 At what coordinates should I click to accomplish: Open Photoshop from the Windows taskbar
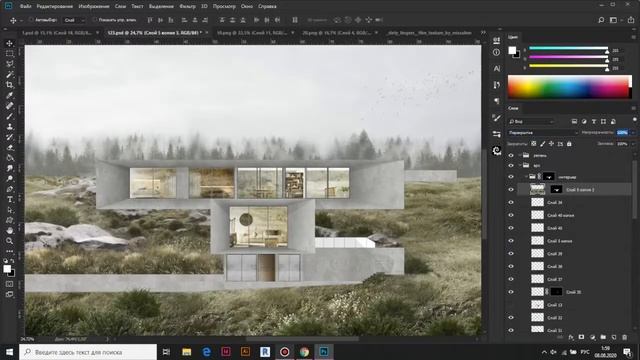tap(324, 352)
